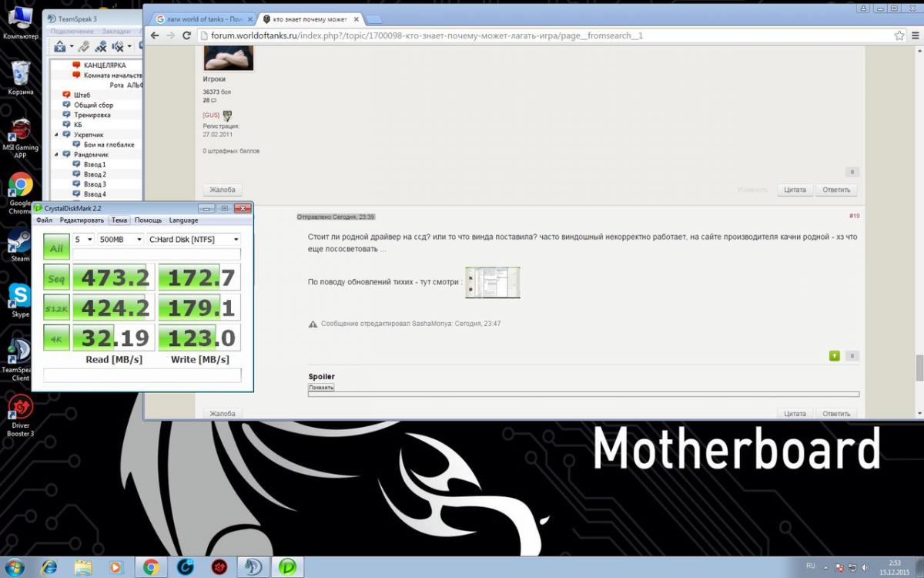Viewport: 924px width, 578px height.
Task: Run Seq benchmark test
Action: pyautogui.click(x=56, y=277)
